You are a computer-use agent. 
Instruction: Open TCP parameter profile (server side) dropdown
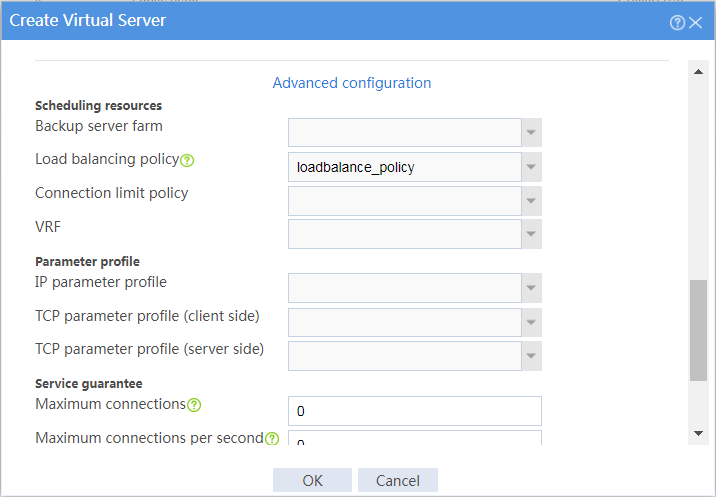click(532, 356)
